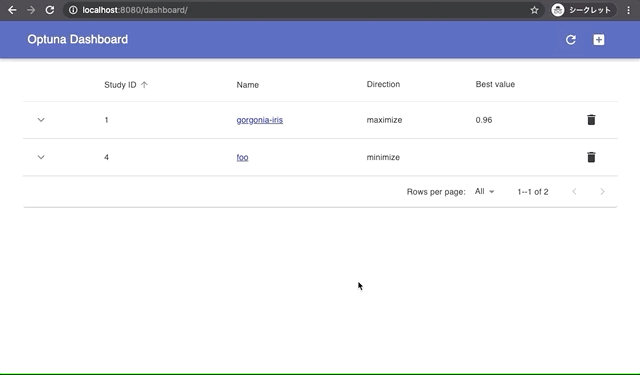Image resolution: width=640 pixels, height=375 pixels.
Task: Expand the foo row details
Action: 41,157
